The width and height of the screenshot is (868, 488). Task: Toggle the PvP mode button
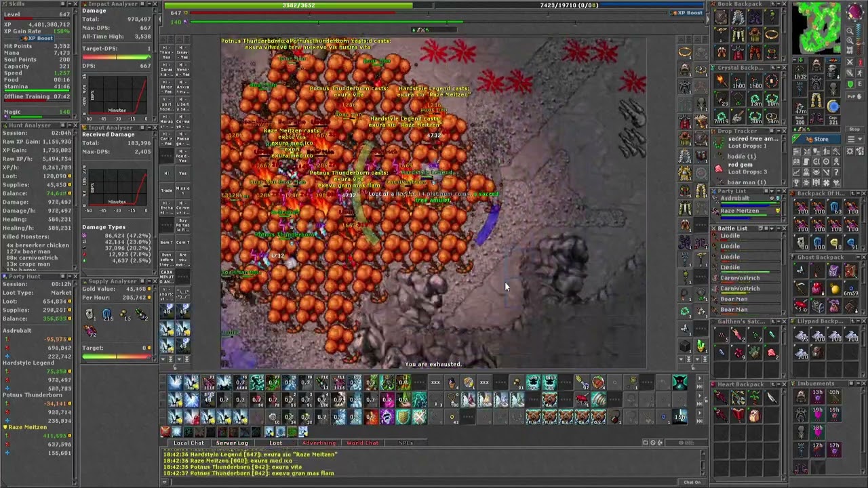[855, 96]
